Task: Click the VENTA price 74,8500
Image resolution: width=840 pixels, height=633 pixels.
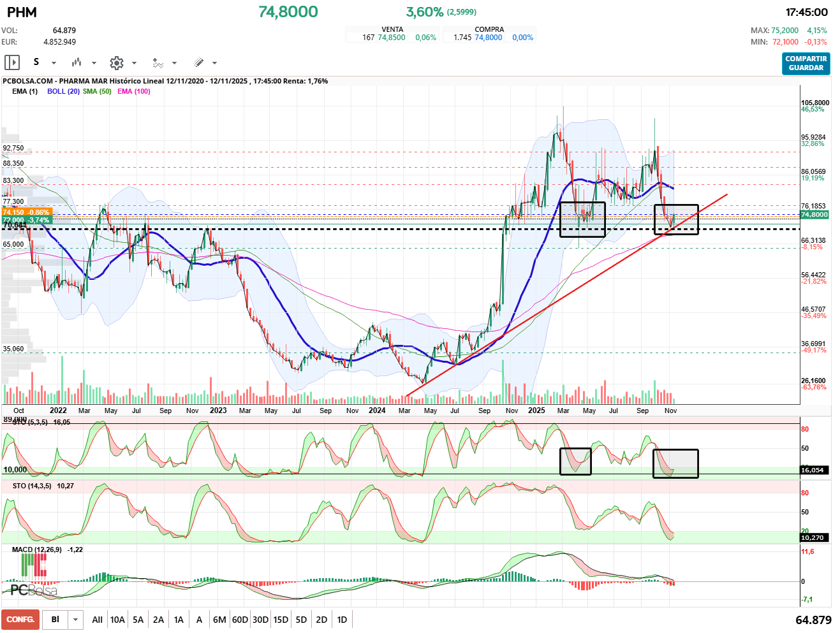Action: pos(392,38)
